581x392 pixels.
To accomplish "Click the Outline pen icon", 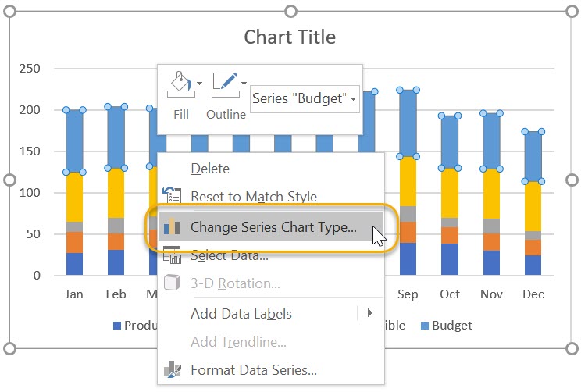I will point(225,84).
